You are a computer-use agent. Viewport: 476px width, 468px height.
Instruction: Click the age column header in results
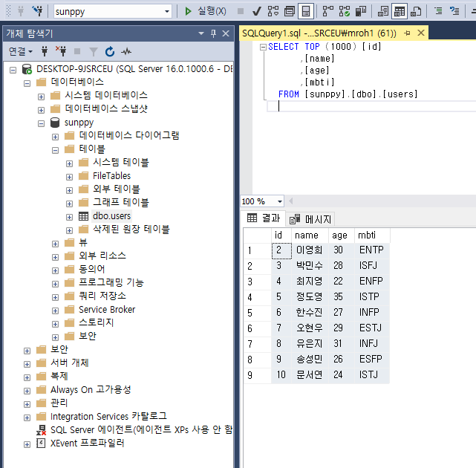coord(342,235)
